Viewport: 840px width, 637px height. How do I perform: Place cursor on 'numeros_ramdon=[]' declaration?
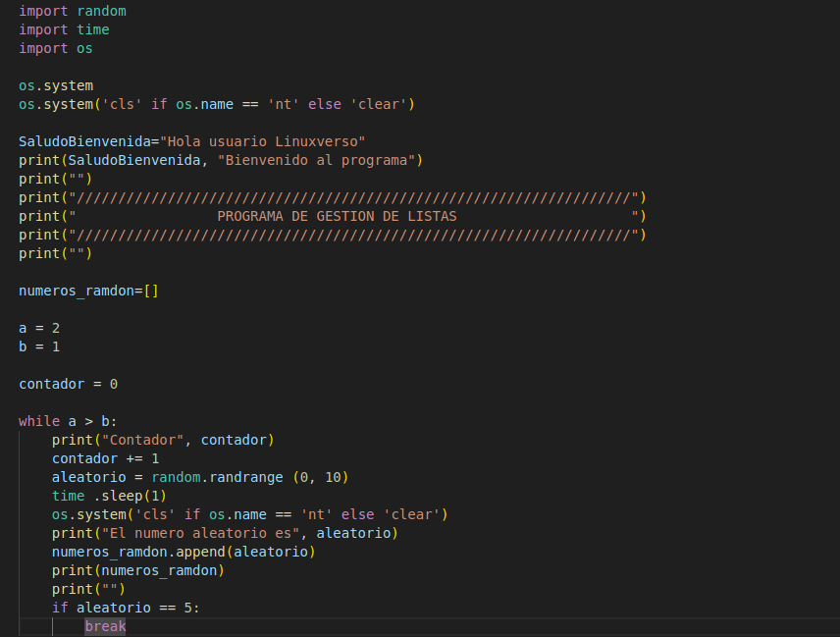(x=88, y=291)
